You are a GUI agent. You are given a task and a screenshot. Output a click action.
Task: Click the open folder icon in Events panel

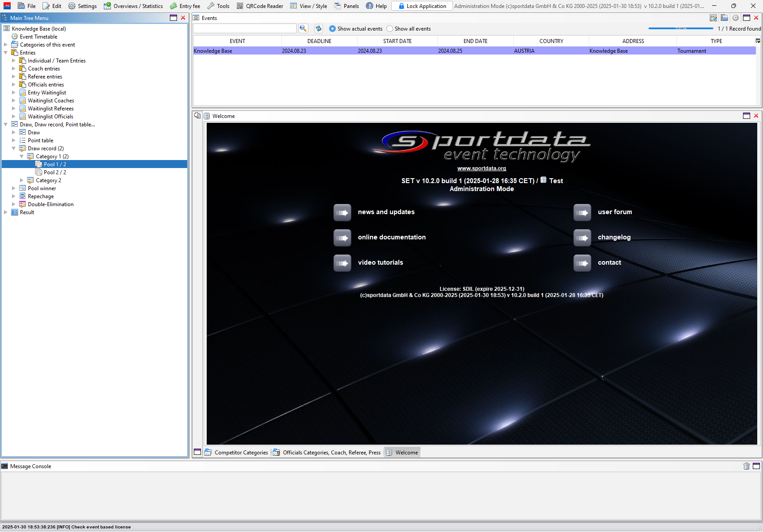pyautogui.click(x=724, y=18)
